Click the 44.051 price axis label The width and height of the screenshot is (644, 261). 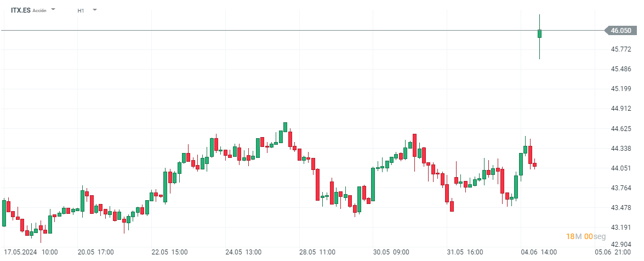click(621, 168)
